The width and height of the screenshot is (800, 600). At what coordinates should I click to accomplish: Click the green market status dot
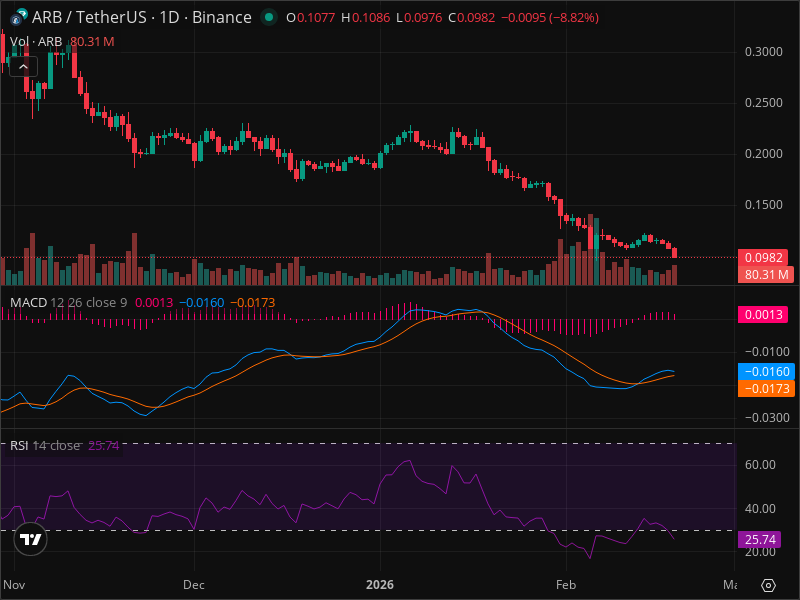(269, 17)
